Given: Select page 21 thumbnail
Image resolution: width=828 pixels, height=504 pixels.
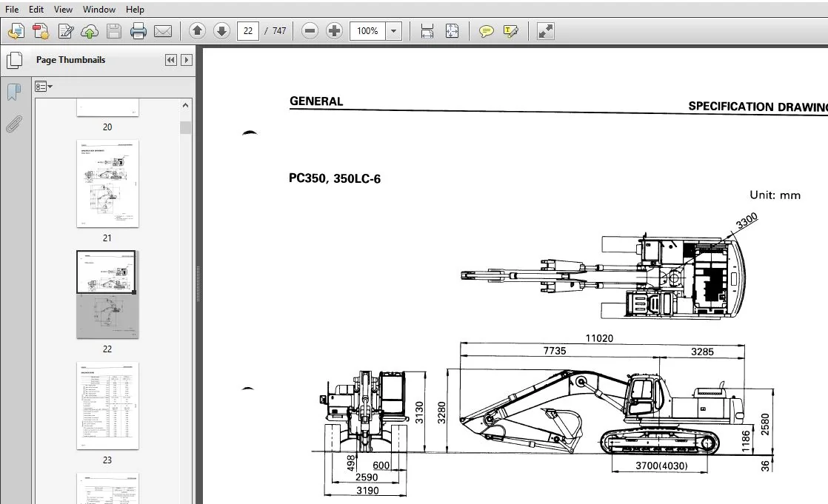Looking at the screenshot, I should (x=107, y=184).
